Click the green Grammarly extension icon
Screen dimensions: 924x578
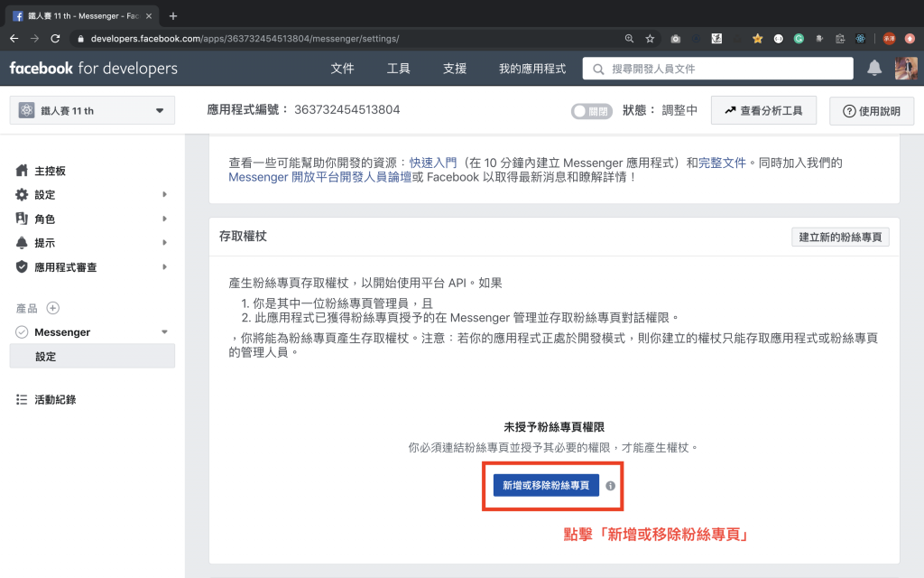(x=799, y=39)
